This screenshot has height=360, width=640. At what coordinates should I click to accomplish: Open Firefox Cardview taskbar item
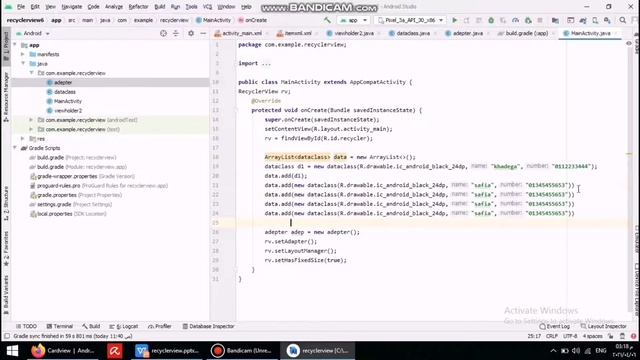63,351
